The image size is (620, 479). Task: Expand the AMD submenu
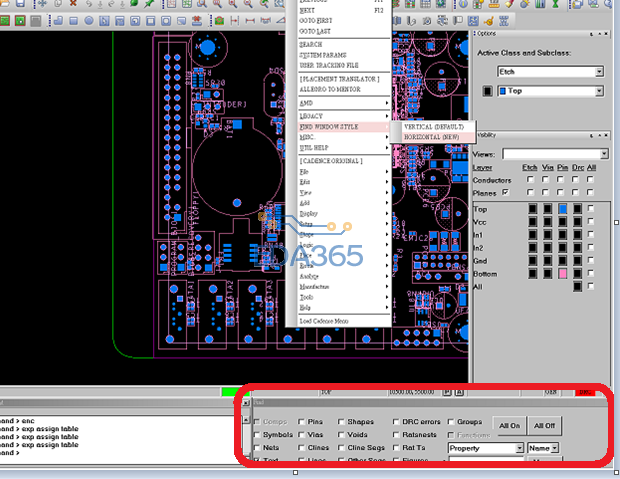coord(343,103)
